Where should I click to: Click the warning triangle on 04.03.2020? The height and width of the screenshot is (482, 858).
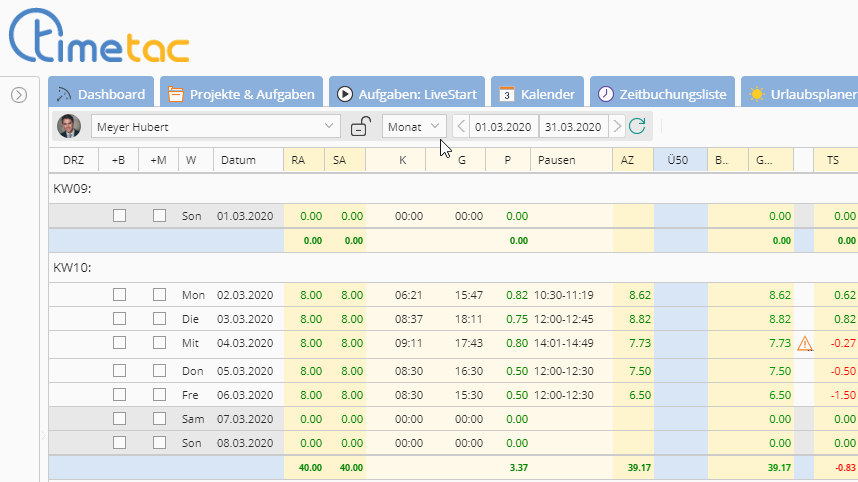(x=804, y=344)
